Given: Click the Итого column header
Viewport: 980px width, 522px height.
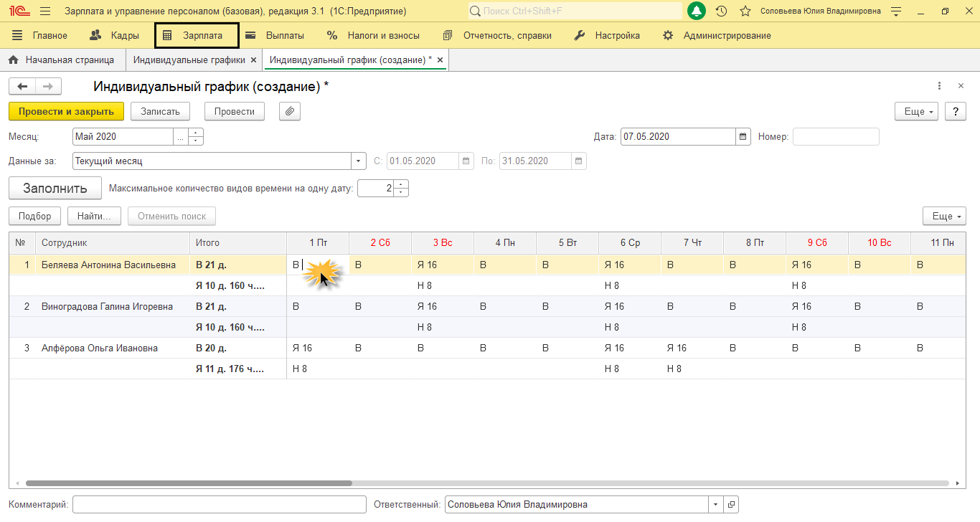Looking at the screenshot, I should [x=238, y=242].
